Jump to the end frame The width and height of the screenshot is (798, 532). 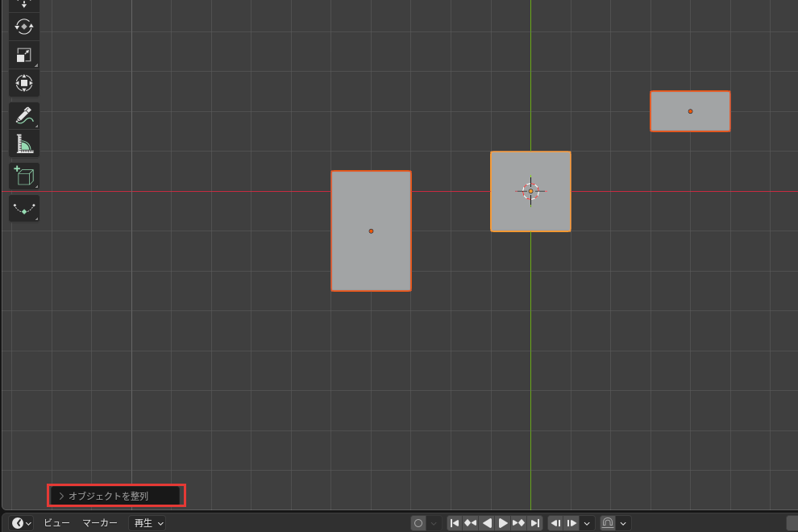[x=535, y=523]
